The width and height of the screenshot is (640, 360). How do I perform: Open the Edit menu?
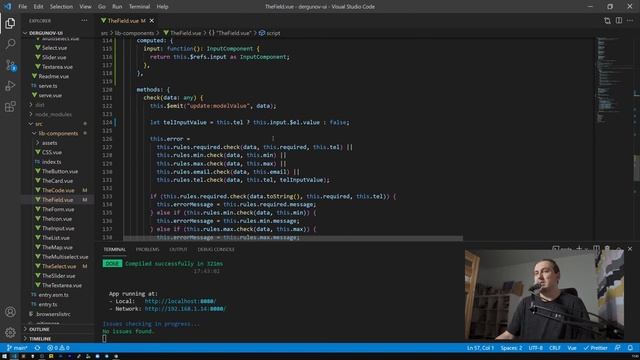click(38, 7)
